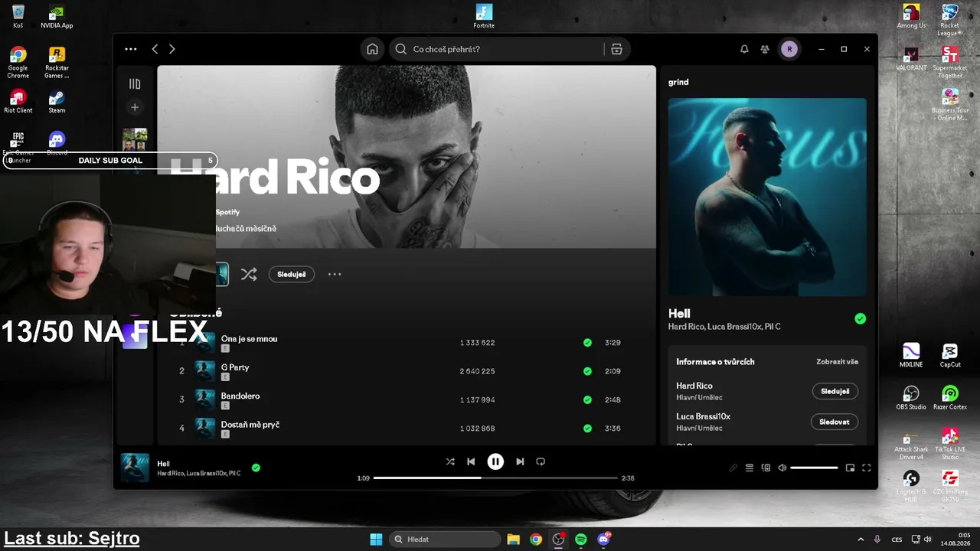
Task: Toggle shuffle on the artist page
Action: click(249, 274)
